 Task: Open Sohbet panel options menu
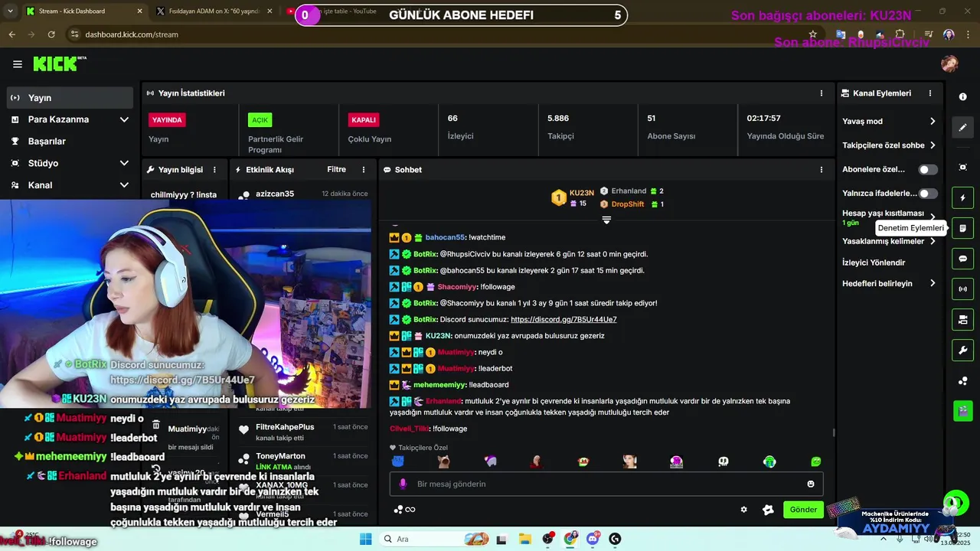(822, 170)
